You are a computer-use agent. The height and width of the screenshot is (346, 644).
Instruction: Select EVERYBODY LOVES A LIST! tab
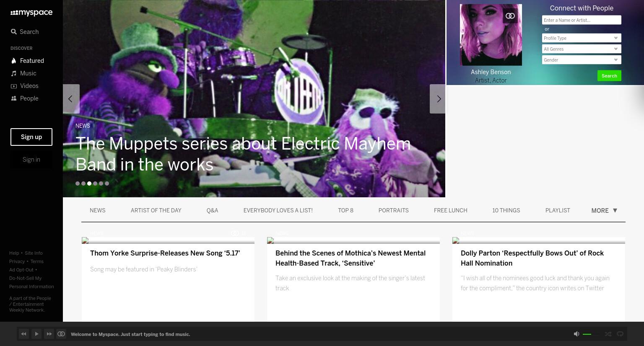pos(278,211)
